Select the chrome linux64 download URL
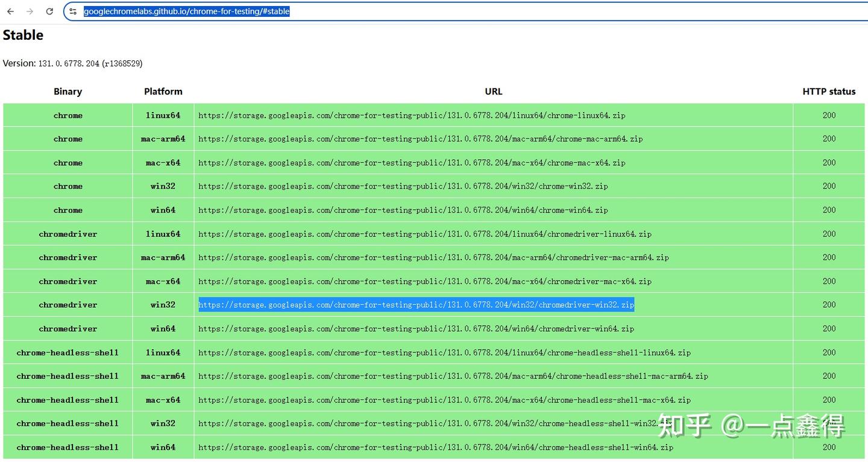The image size is (868, 462). (x=412, y=115)
